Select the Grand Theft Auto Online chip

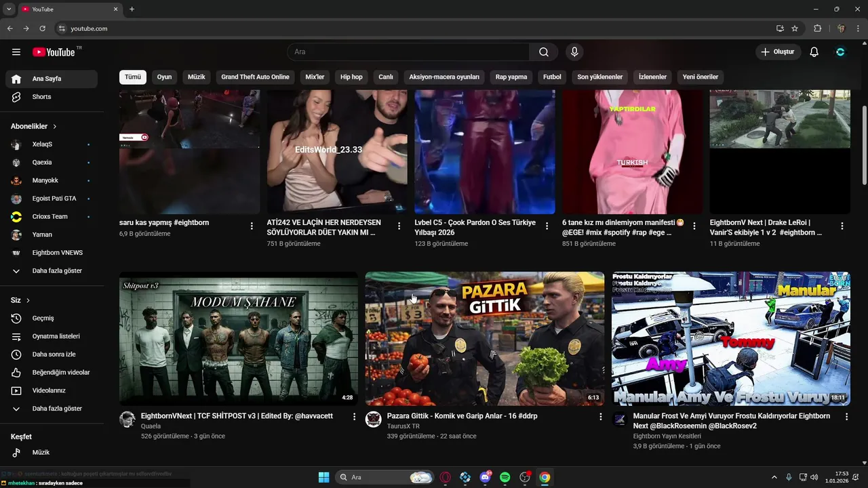coord(256,77)
